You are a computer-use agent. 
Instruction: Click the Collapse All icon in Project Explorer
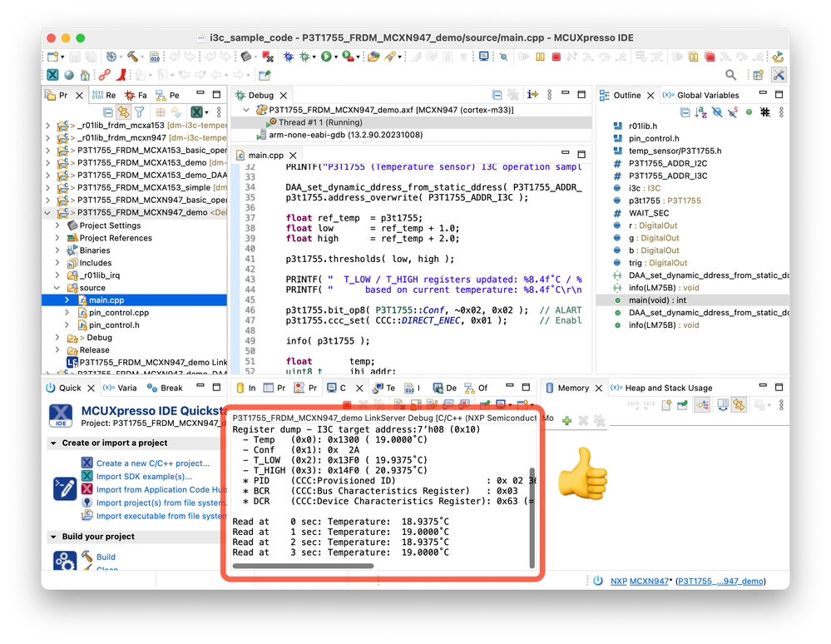107,111
